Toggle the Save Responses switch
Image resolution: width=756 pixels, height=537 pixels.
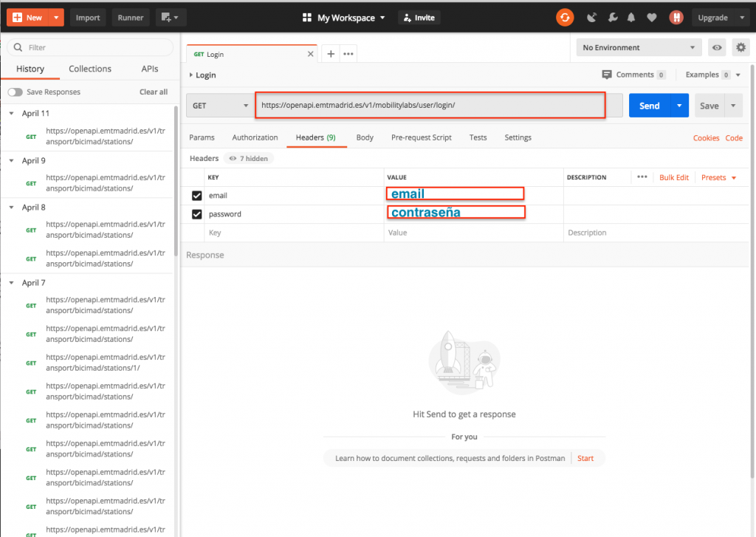[x=15, y=92]
